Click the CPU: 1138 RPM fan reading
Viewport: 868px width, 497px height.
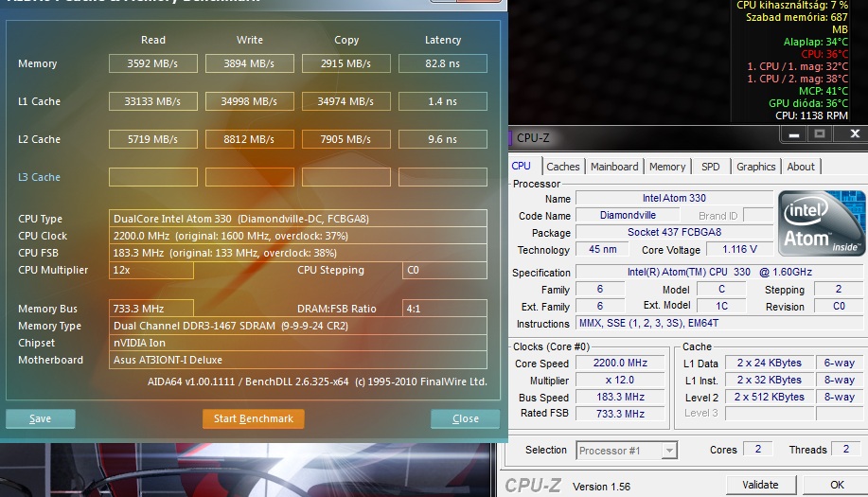[811, 115]
